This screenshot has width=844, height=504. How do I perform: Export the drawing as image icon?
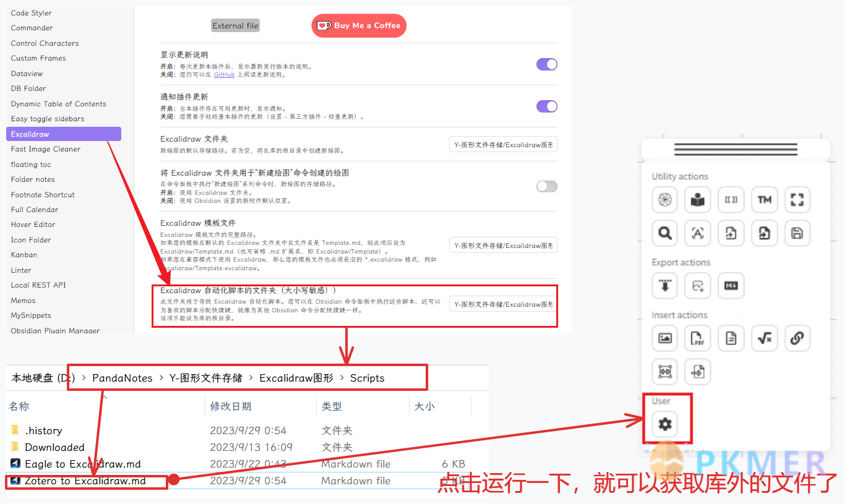(698, 286)
